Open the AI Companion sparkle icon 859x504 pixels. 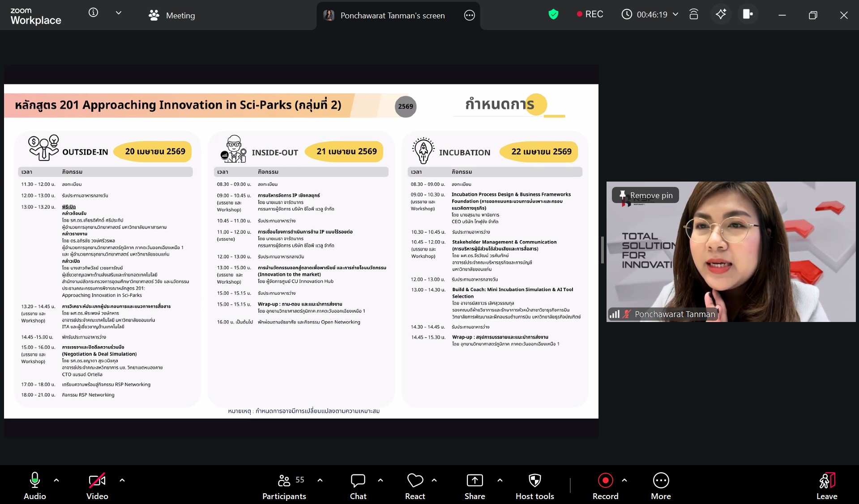pyautogui.click(x=721, y=14)
